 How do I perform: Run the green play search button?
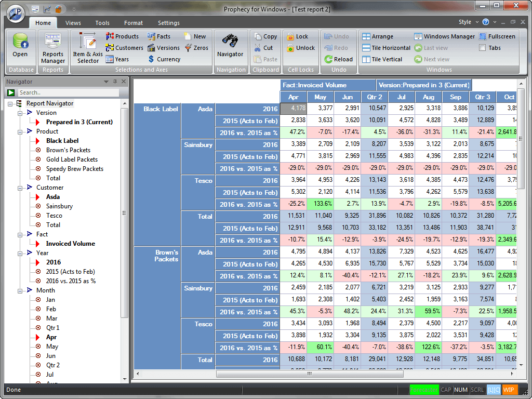(11, 92)
